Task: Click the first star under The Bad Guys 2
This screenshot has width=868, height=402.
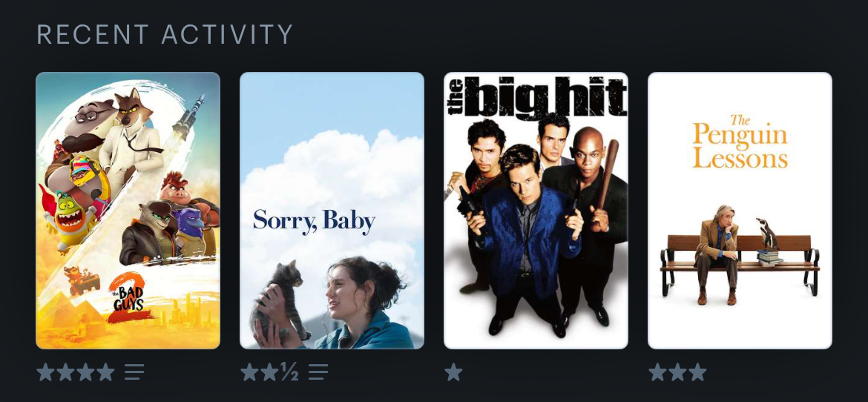Action: [x=45, y=372]
